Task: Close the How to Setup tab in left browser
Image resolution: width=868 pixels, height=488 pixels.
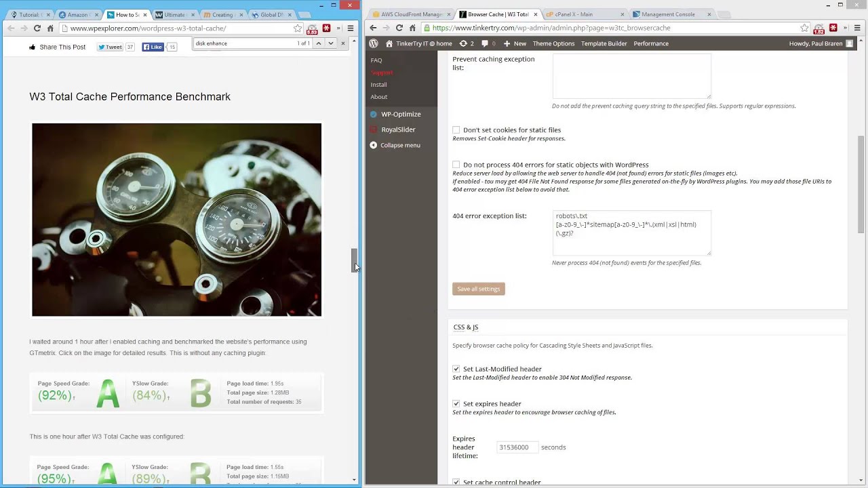Action: coord(144,15)
